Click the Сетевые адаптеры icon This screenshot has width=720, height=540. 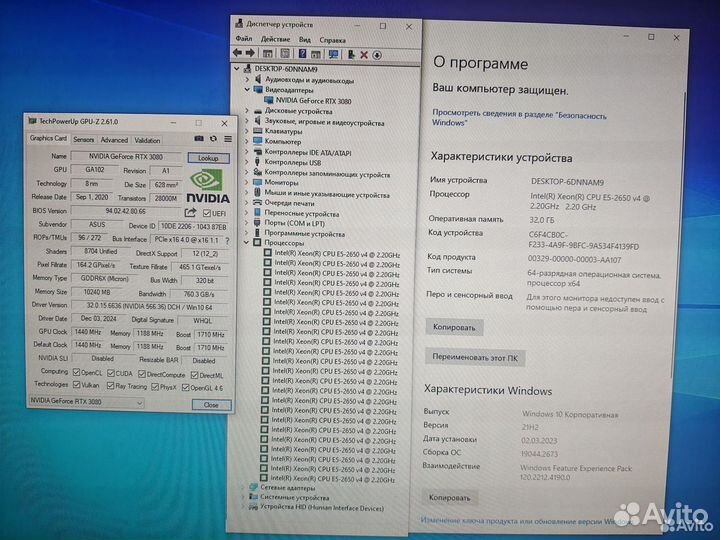[x=253, y=487]
